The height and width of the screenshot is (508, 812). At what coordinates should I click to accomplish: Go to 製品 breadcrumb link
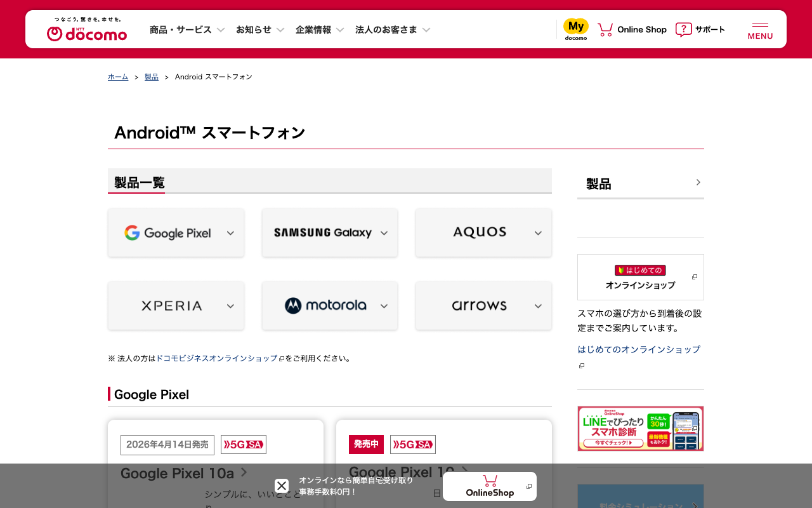click(152, 77)
